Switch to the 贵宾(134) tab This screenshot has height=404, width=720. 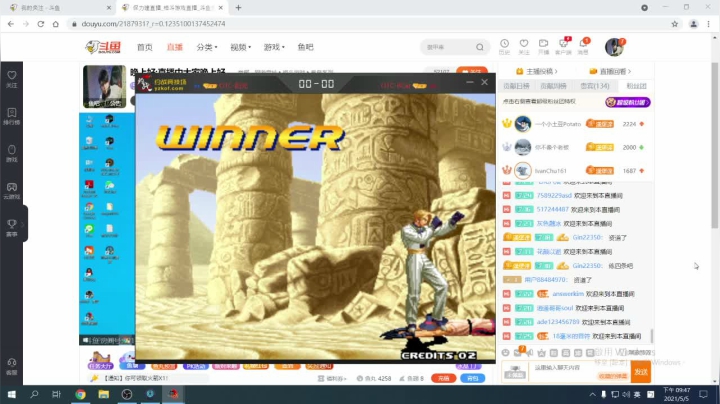pyautogui.click(x=595, y=86)
